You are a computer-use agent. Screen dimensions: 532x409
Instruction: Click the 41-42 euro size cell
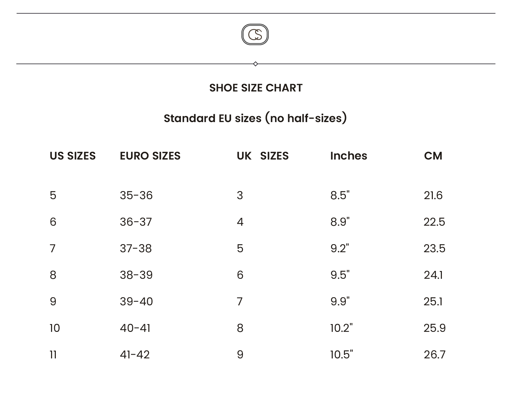coord(135,355)
